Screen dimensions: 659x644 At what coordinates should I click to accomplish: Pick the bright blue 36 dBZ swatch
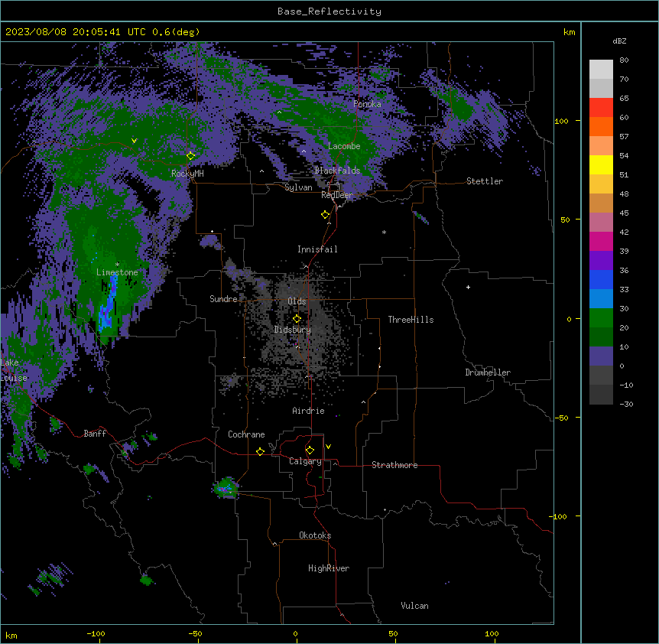pos(601,279)
